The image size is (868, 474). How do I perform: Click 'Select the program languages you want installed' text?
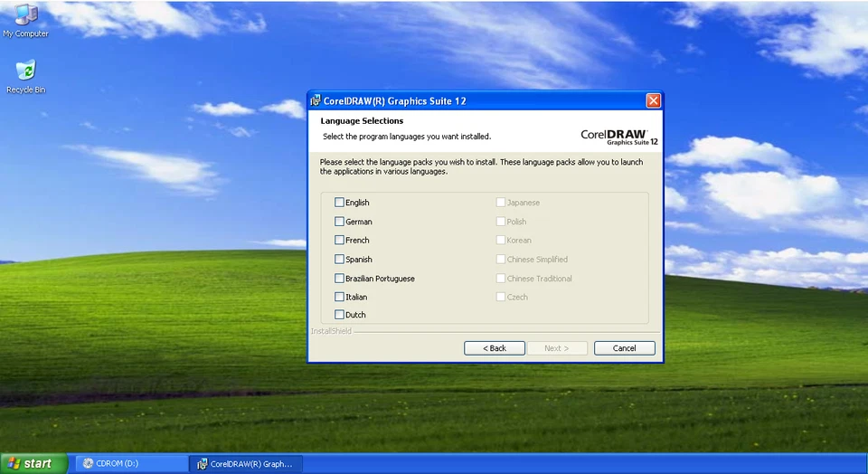click(x=407, y=137)
